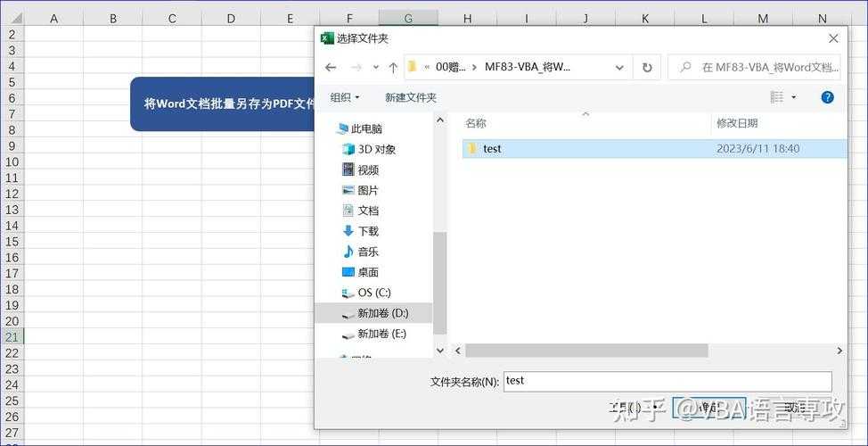The height and width of the screenshot is (446, 868).
Task: Click the Back arrow in the folder dialog
Action: [331, 67]
